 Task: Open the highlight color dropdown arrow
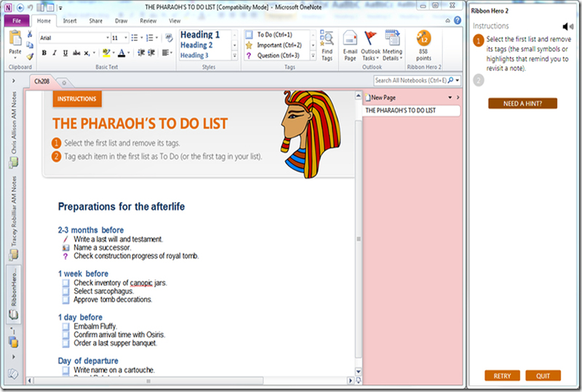click(x=113, y=53)
